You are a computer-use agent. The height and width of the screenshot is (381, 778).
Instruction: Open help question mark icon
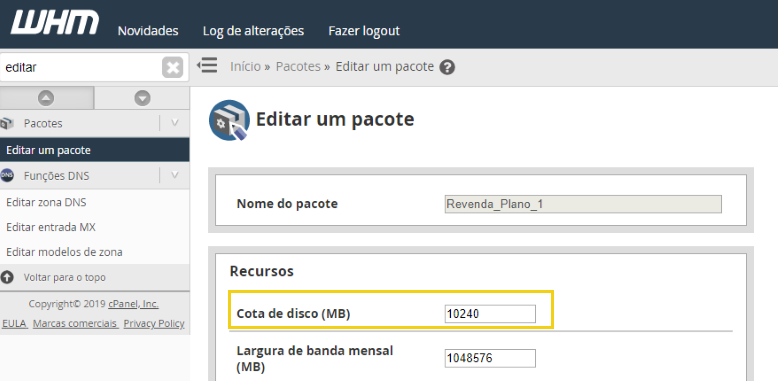click(447, 67)
